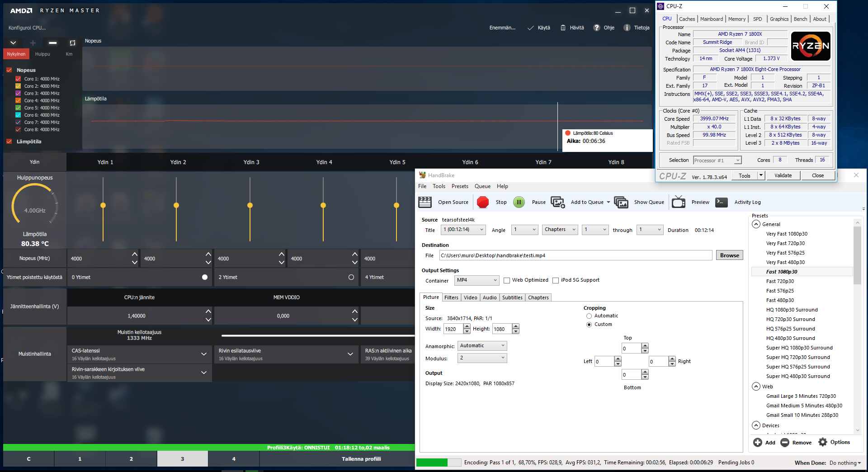Select the 0 Ytimet radio option
This screenshot has height=472, width=868.
tap(205, 277)
